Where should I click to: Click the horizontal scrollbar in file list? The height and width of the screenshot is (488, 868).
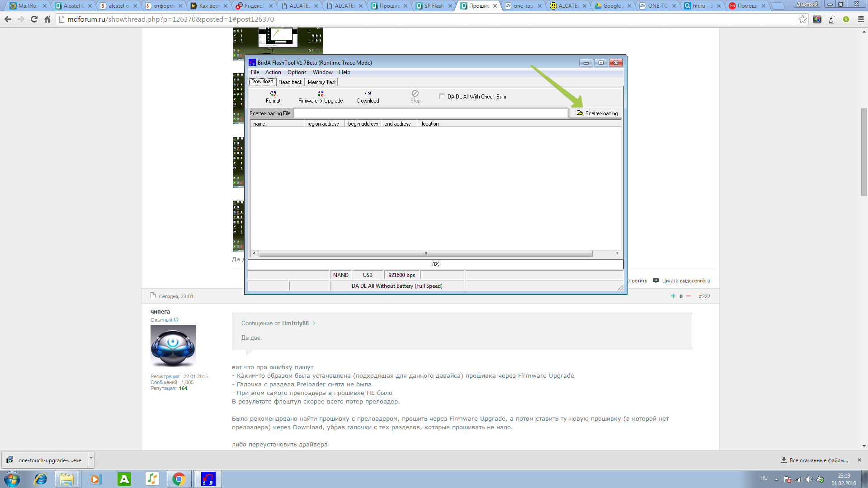click(425, 253)
